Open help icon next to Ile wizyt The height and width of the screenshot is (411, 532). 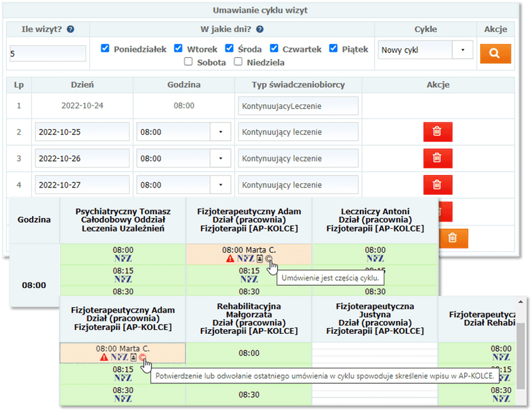pyautogui.click(x=70, y=29)
